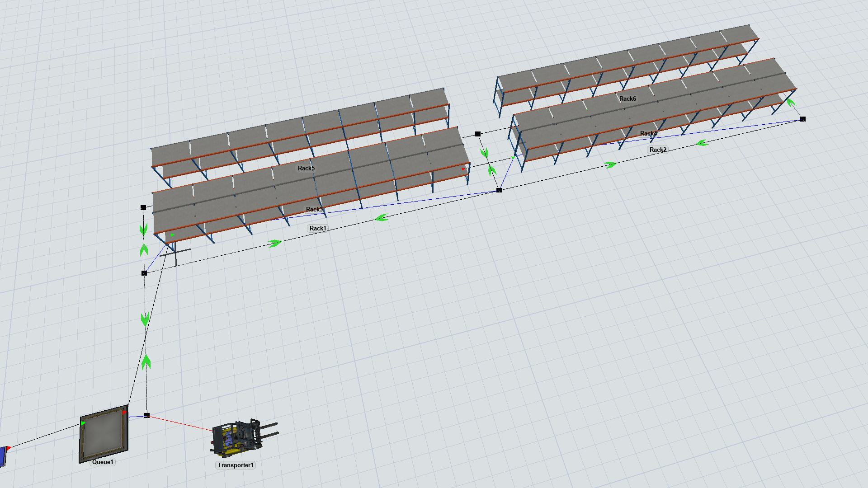Click the network node nearest Transporter1
The height and width of the screenshot is (488, 868).
[x=146, y=415]
